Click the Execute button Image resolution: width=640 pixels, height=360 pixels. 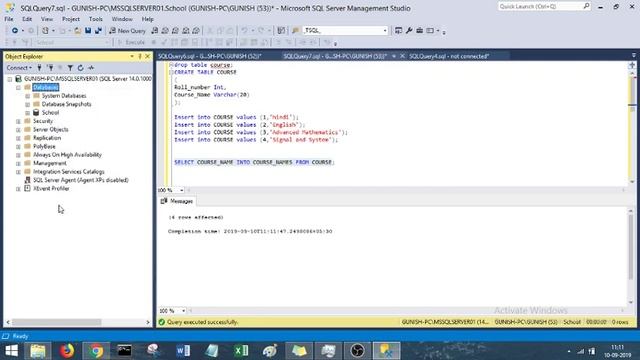(131, 42)
